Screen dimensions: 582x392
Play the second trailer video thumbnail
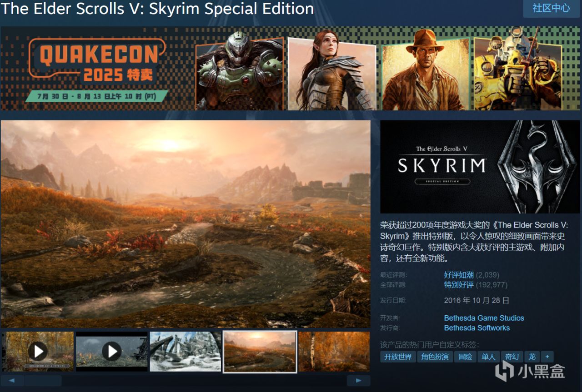coord(111,351)
